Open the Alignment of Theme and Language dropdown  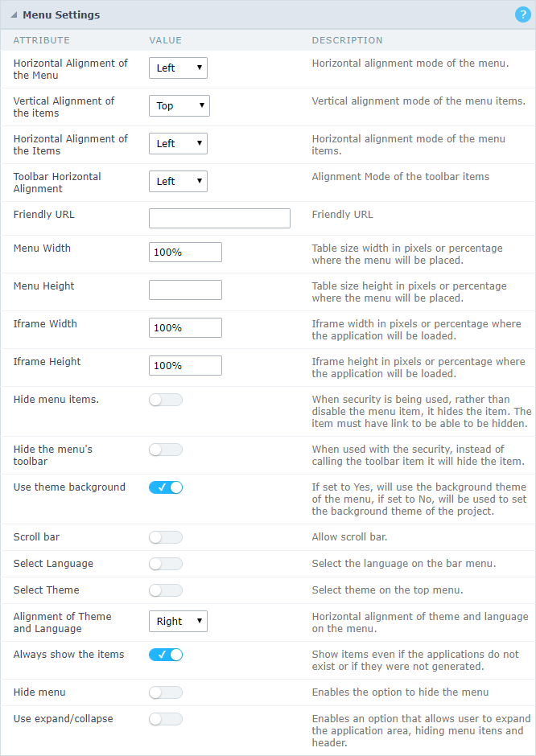click(x=178, y=621)
